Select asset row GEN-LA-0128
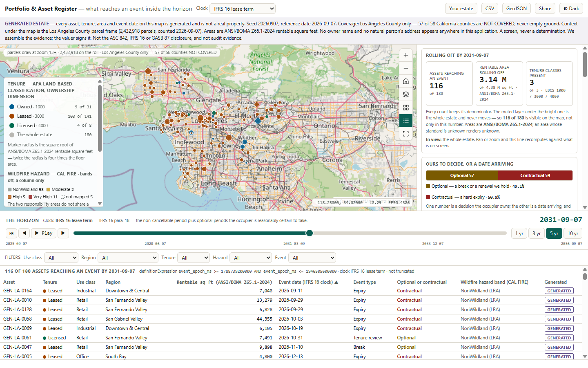The width and height of the screenshot is (588, 368). (x=291, y=310)
